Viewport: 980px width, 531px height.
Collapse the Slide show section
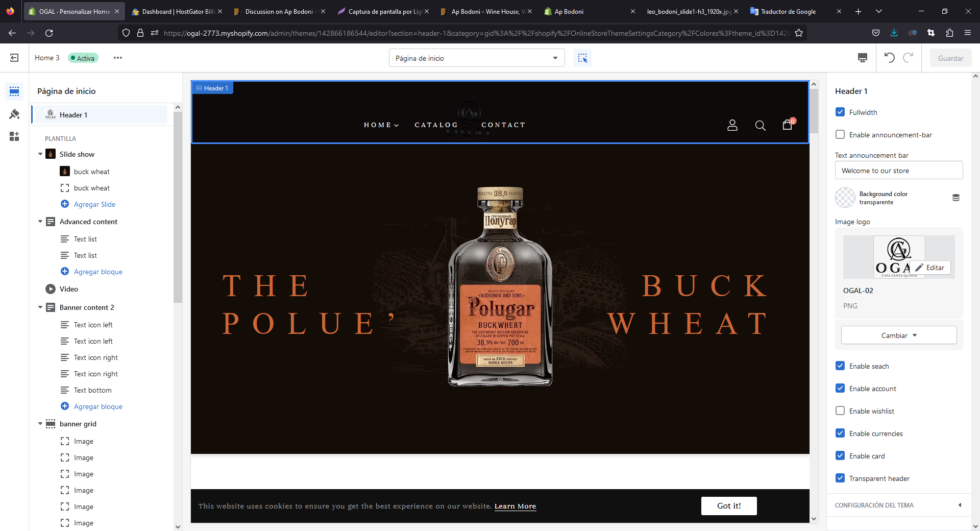pos(40,154)
